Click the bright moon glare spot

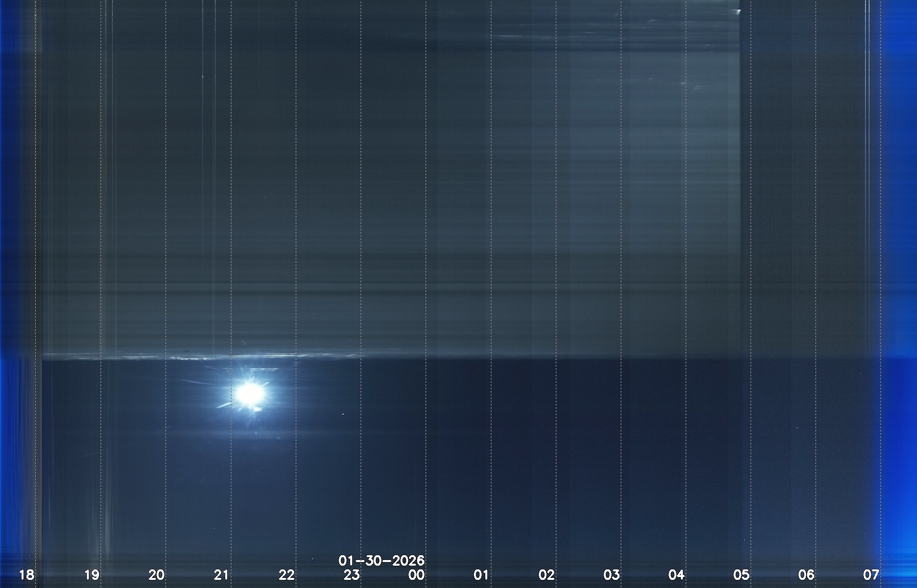pyautogui.click(x=250, y=393)
